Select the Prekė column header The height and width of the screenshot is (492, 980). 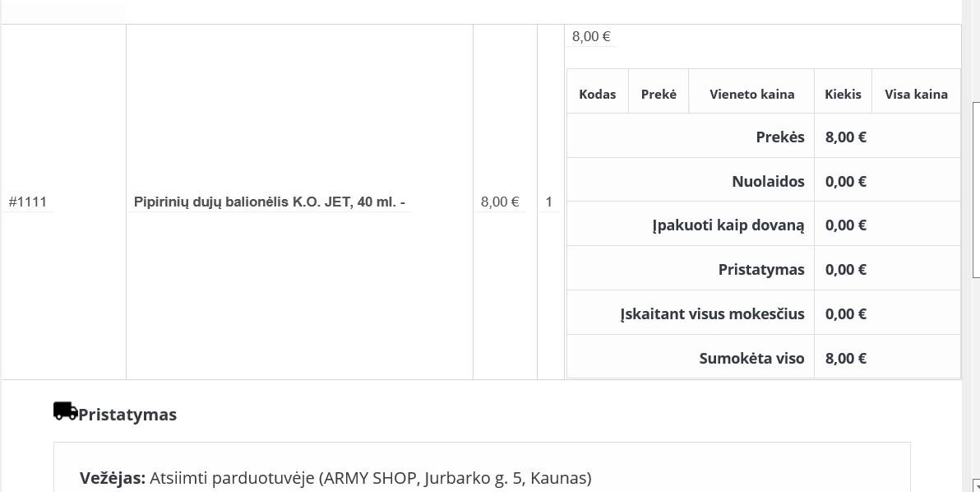(x=659, y=95)
